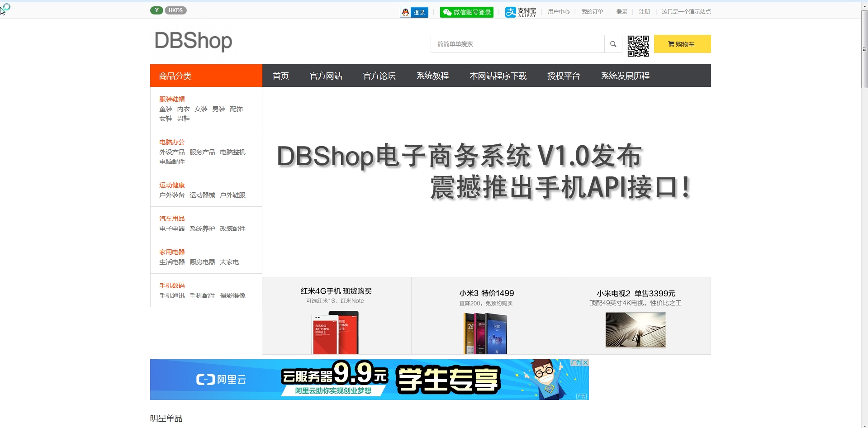Image resolution: width=868 pixels, height=428 pixels.
Task: Choose the Alipay (支付宝) login logo
Action: pyautogui.click(x=521, y=12)
